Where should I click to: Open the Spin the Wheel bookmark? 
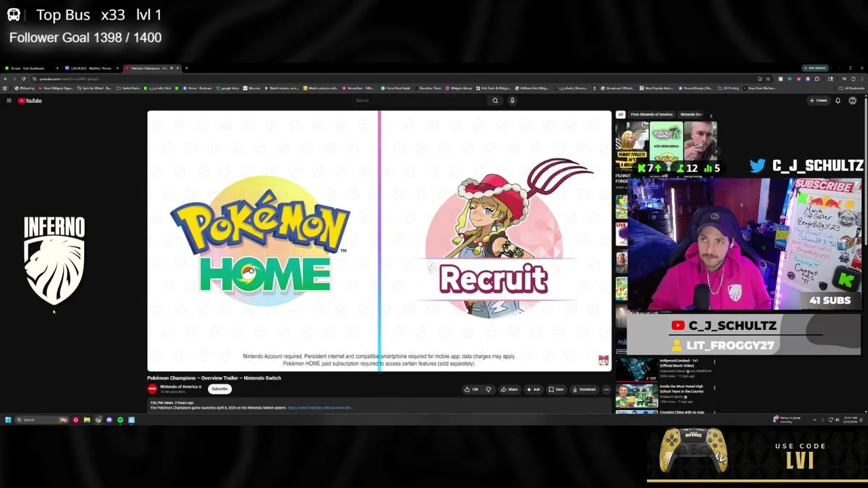coord(94,88)
